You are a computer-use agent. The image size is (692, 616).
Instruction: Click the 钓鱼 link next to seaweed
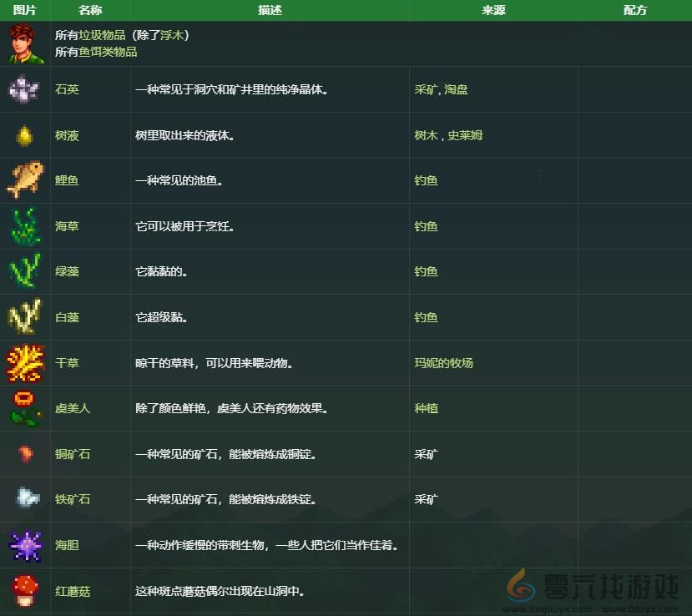click(x=426, y=226)
